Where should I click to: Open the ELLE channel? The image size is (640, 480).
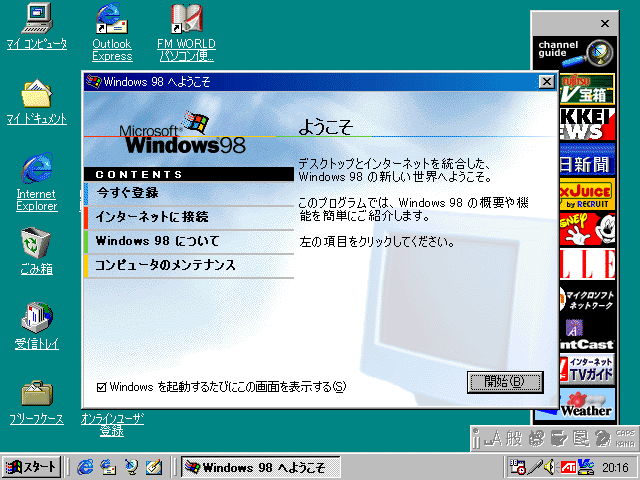(x=588, y=265)
